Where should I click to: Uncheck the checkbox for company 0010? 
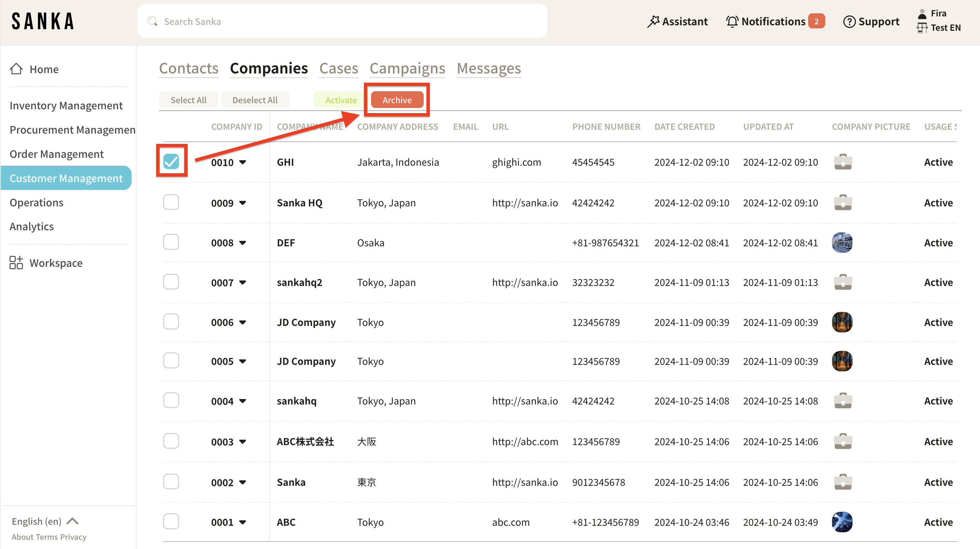point(171,161)
